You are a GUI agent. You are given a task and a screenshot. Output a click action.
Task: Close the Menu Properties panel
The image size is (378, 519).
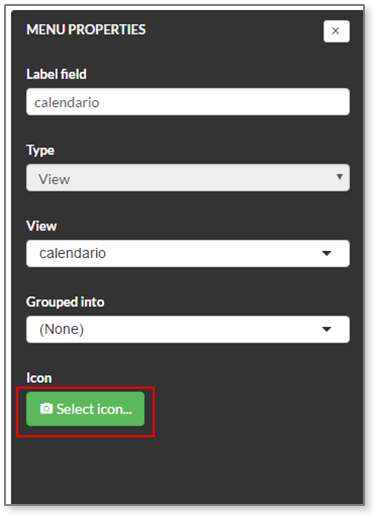(x=336, y=31)
